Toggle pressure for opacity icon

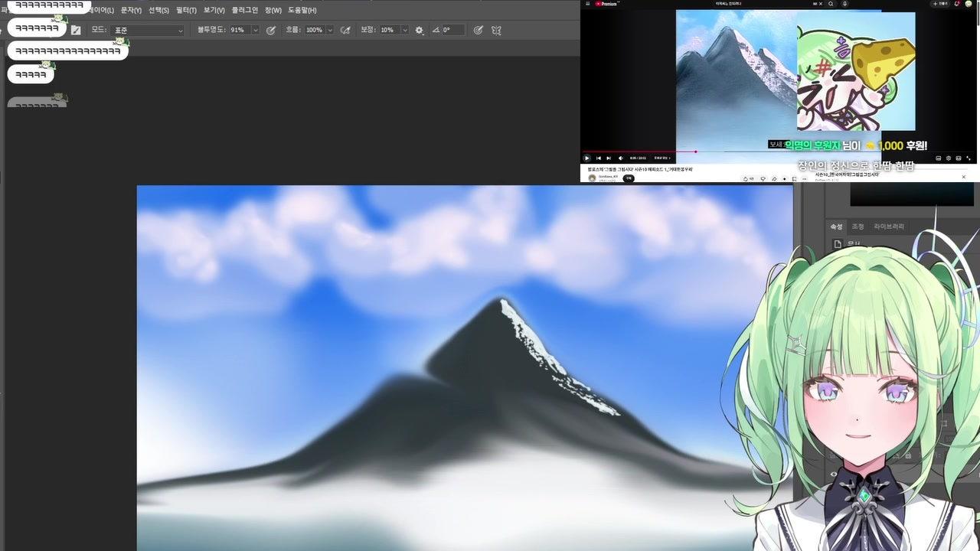click(x=270, y=30)
